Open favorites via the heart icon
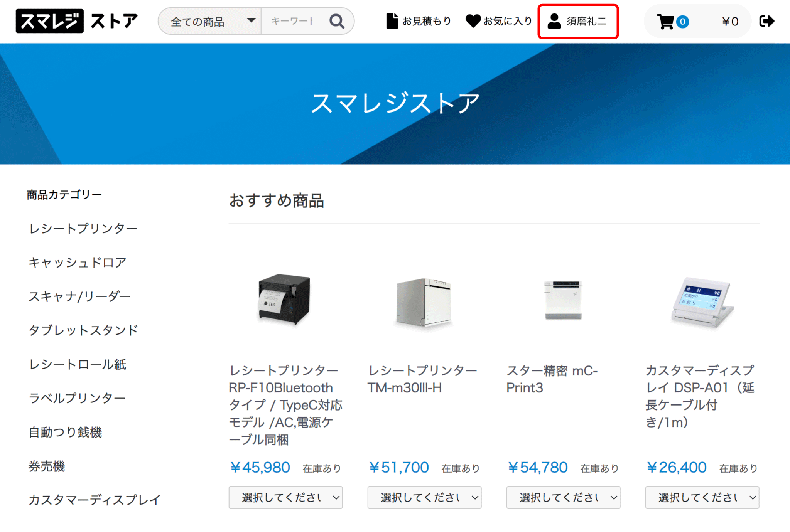This screenshot has width=790, height=532. pyautogui.click(x=473, y=21)
